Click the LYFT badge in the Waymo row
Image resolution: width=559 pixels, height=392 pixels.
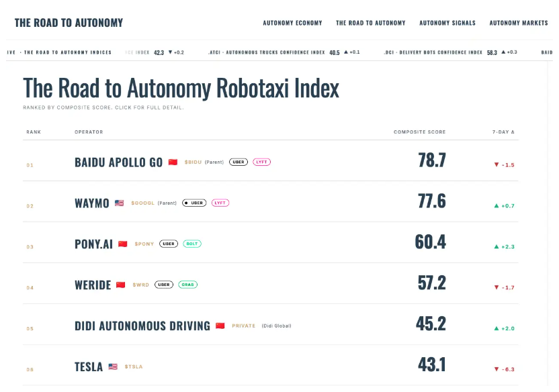click(x=220, y=203)
